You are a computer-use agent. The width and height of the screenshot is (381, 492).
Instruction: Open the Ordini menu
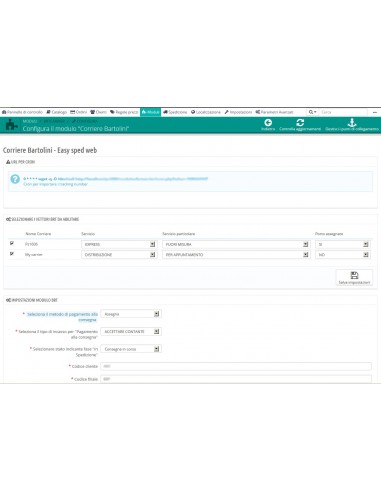click(79, 112)
